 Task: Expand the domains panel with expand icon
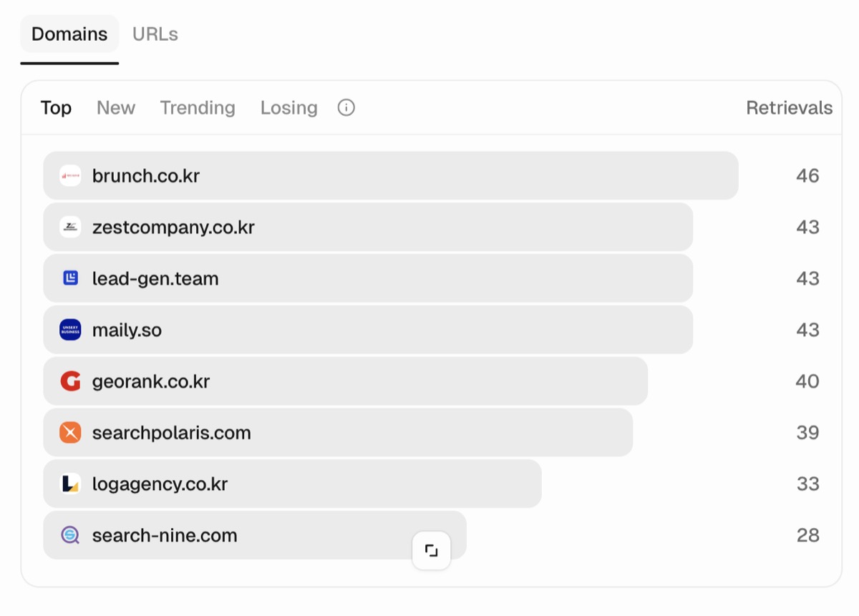[432, 551]
